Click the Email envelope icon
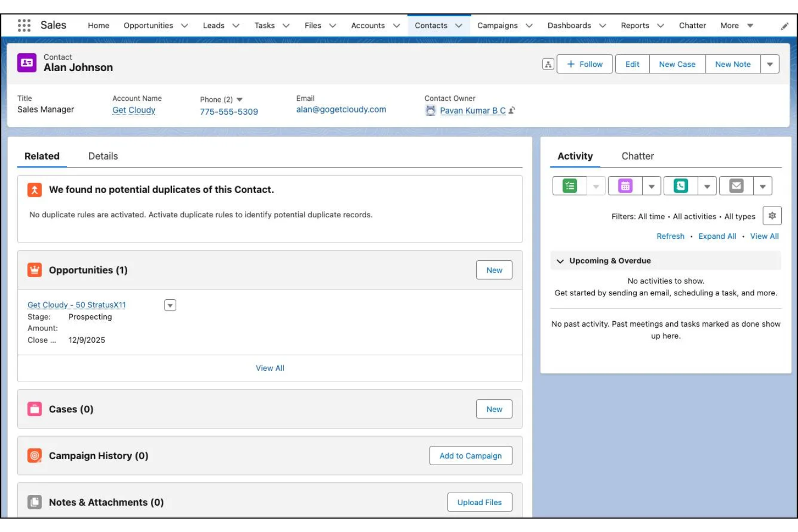Screen dimensions: 798x532 pos(736,186)
